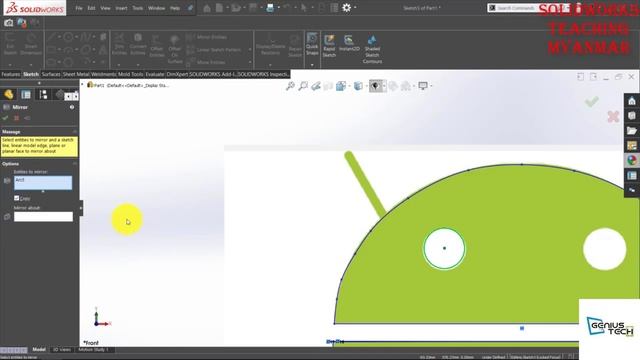
Task: Switch to the PropertyManager tab icon
Action: click(26, 95)
